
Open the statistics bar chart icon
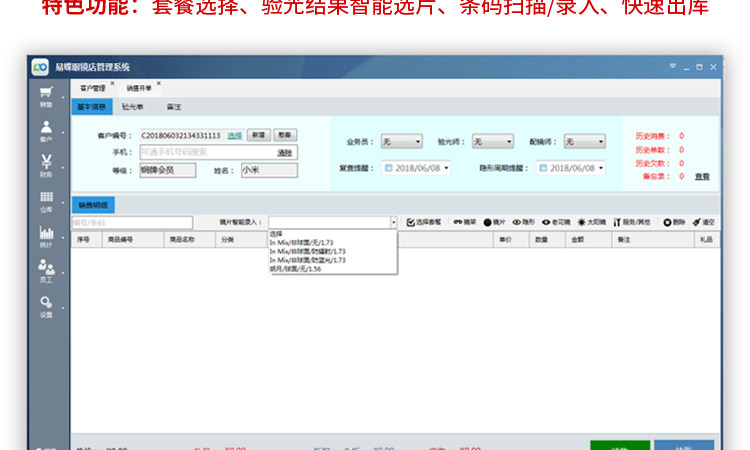point(46,237)
